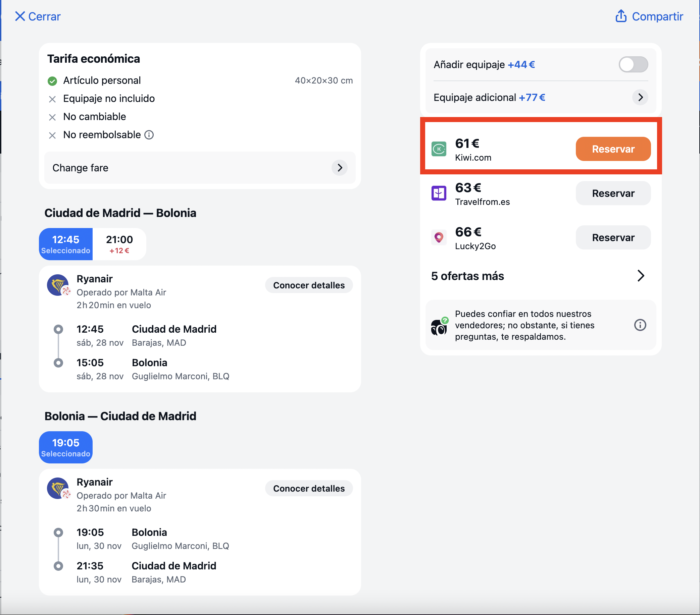700x615 pixels.
Task: Click the 21:35 Ciudad de Madrid arrival time
Action: pos(90,566)
